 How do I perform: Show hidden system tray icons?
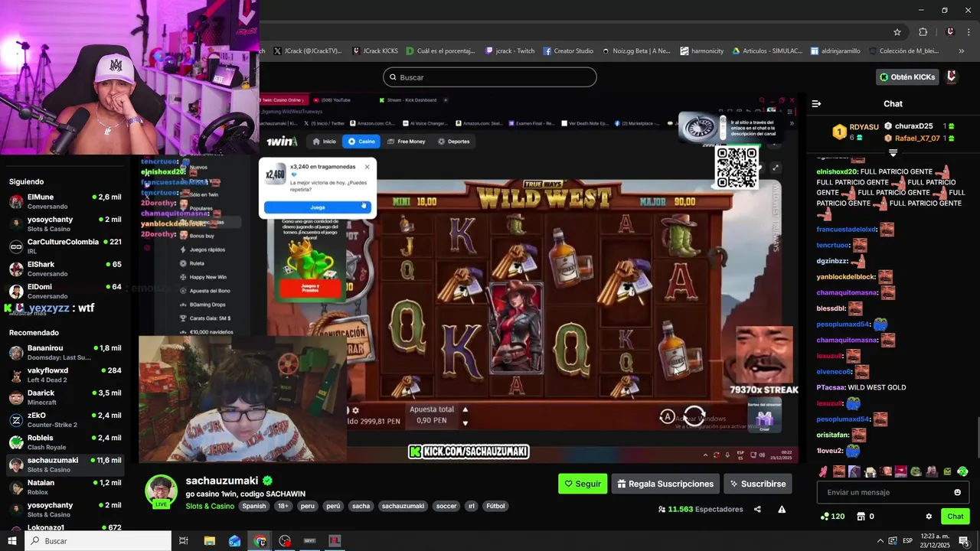tap(880, 541)
